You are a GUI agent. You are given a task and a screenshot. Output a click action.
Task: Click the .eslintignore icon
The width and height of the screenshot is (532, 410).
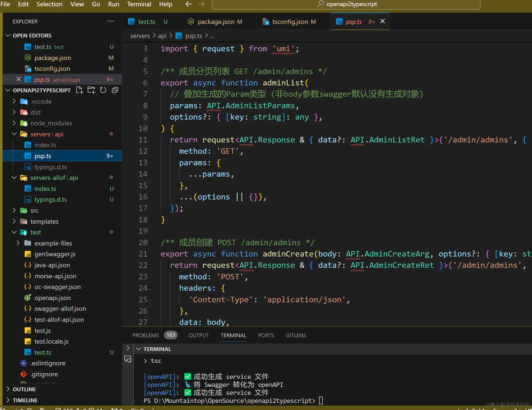coord(24,363)
